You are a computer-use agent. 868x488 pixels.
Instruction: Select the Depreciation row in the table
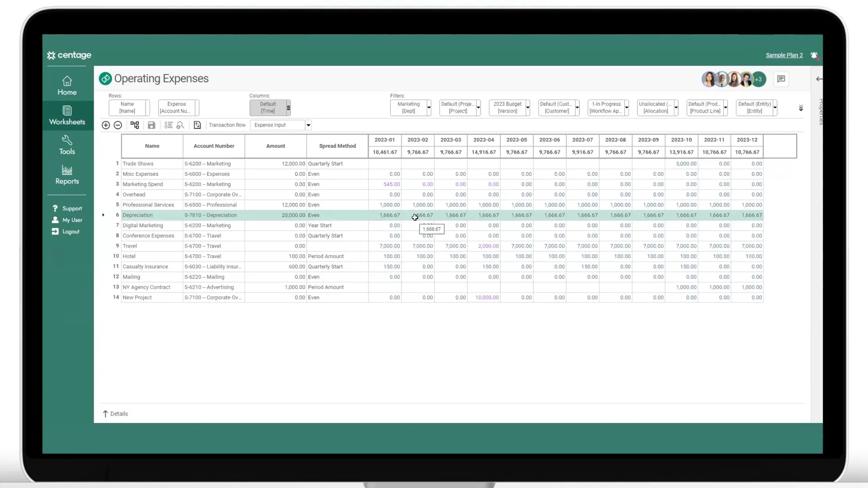[x=138, y=215]
